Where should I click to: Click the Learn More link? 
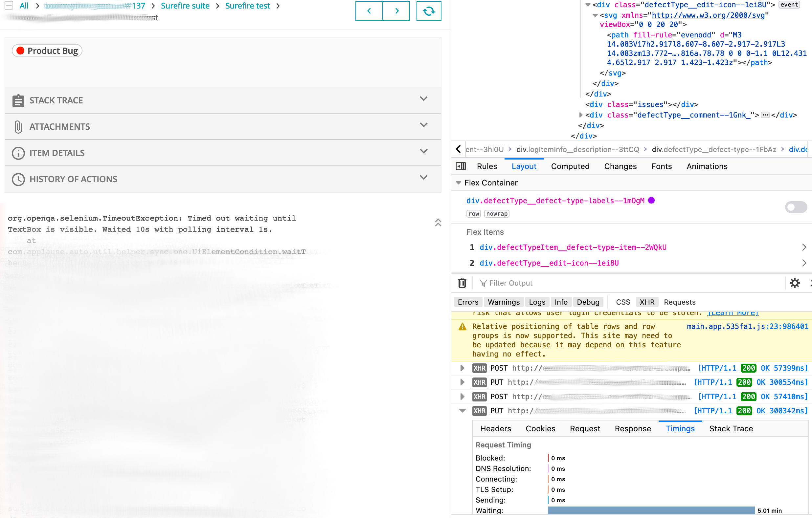coord(733,313)
